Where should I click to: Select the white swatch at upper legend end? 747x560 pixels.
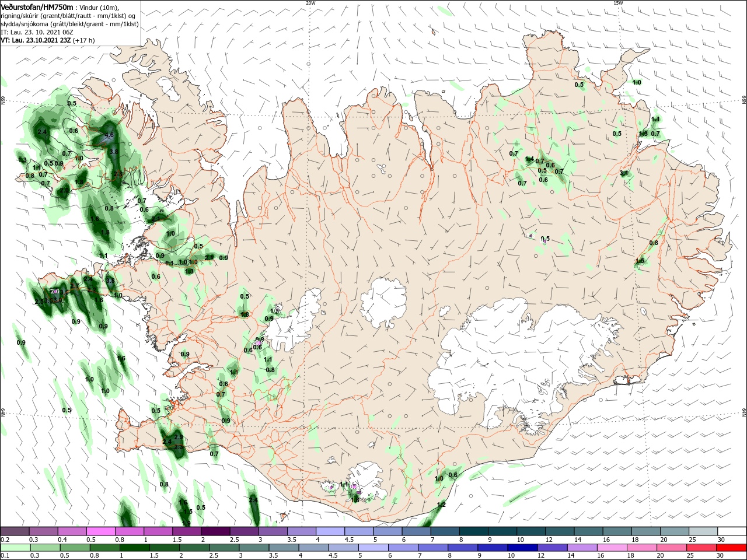[732, 531]
